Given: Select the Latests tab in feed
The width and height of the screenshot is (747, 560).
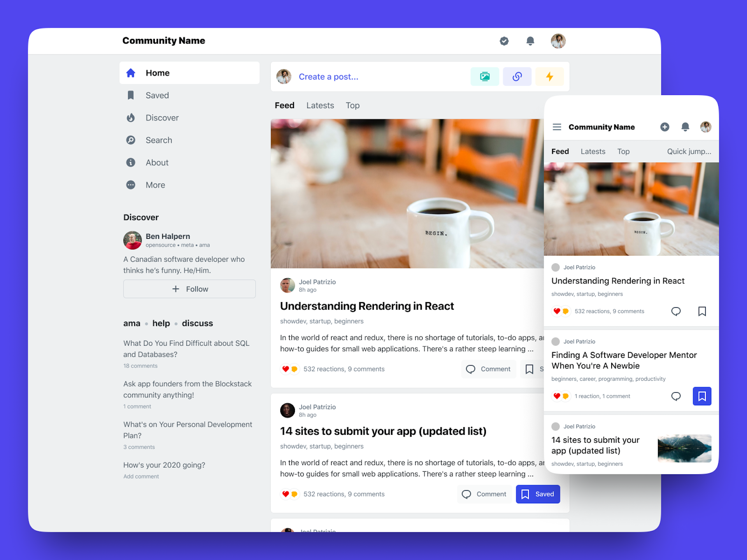Looking at the screenshot, I should point(321,105).
